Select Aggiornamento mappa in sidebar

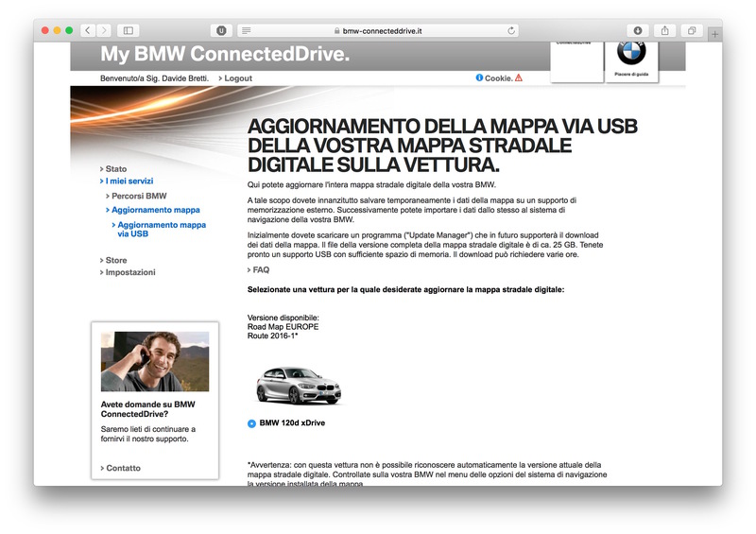click(156, 210)
